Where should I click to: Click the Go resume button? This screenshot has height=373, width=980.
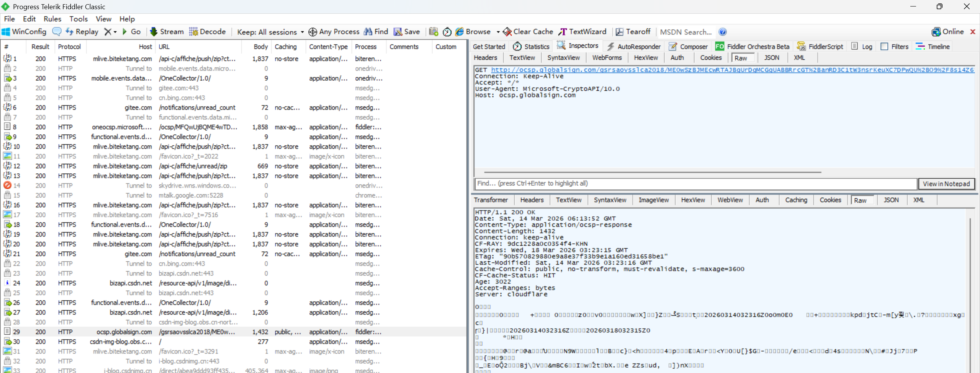pos(131,32)
